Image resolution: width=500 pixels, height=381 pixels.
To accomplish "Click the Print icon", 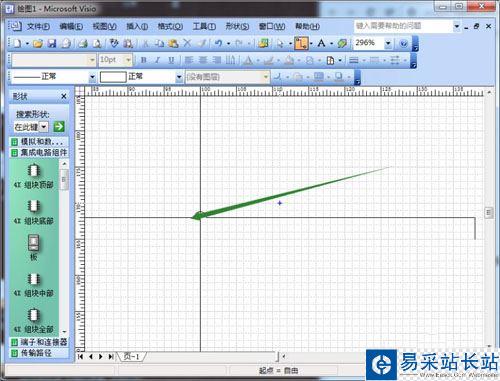I will (83, 43).
